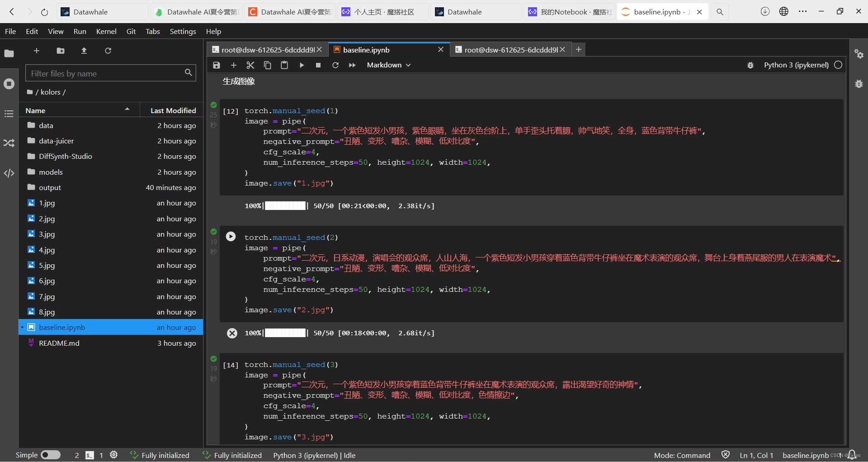The width and height of the screenshot is (868, 462).
Task: Open the Table of Contents panel
Action: [9, 114]
